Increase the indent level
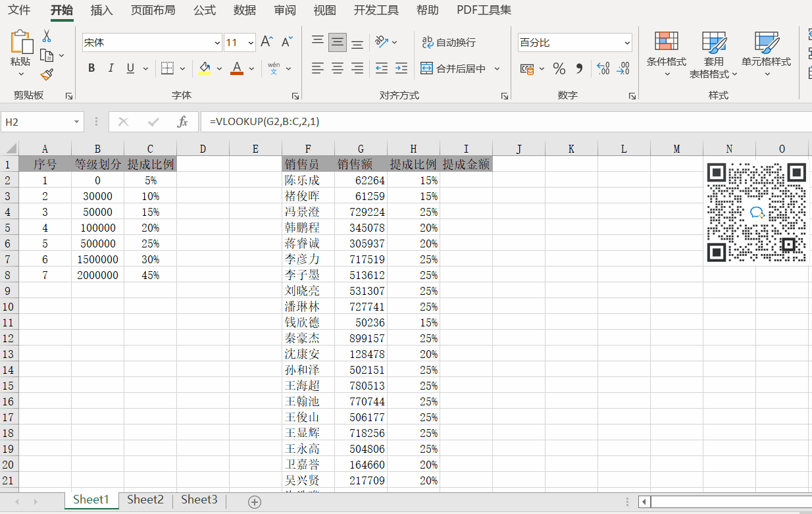This screenshot has height=514, width=812. (x=401, y=68)
